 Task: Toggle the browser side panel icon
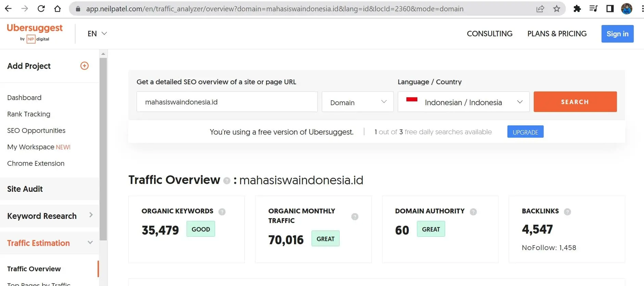(610, 9)
